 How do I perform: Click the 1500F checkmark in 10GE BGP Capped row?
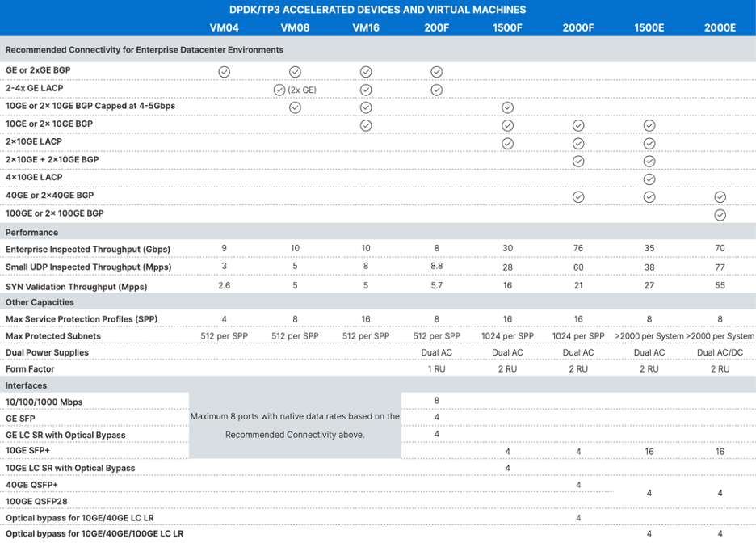507,107
